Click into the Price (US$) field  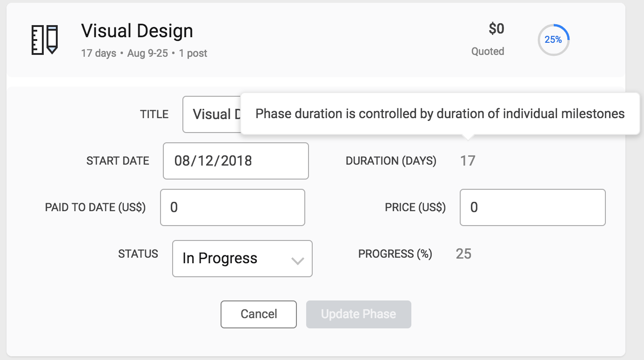point(532,207)
